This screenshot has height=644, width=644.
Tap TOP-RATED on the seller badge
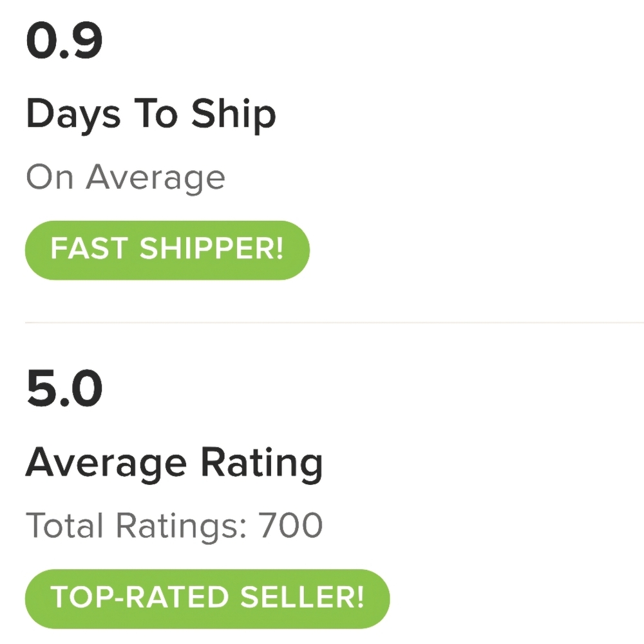[x=142, y=598]
